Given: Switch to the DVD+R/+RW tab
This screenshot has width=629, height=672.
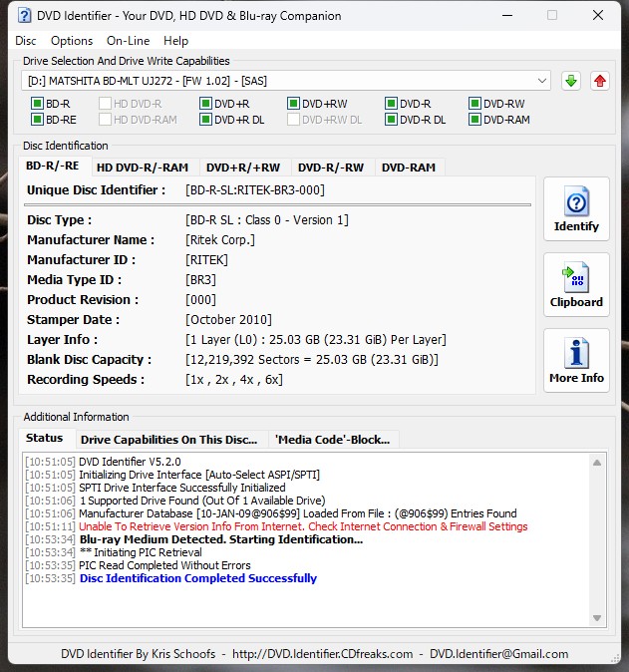Looking at the screenshot, I should pyautogui.click(x=243, y=168).
